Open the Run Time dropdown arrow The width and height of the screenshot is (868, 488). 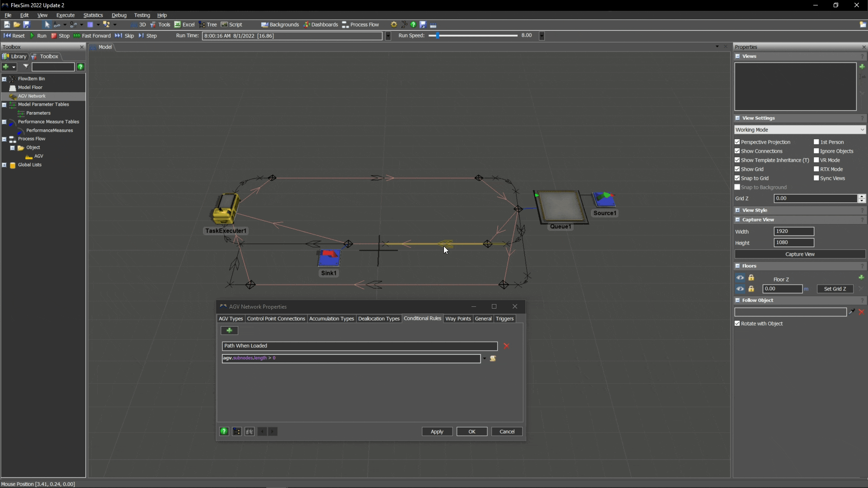[388, 36]
